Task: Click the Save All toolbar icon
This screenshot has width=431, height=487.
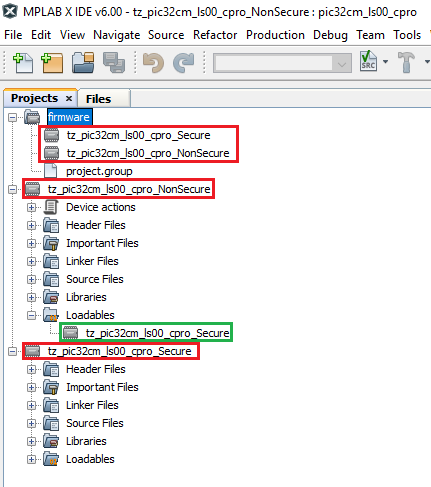Action: click(x=114, y=62)
